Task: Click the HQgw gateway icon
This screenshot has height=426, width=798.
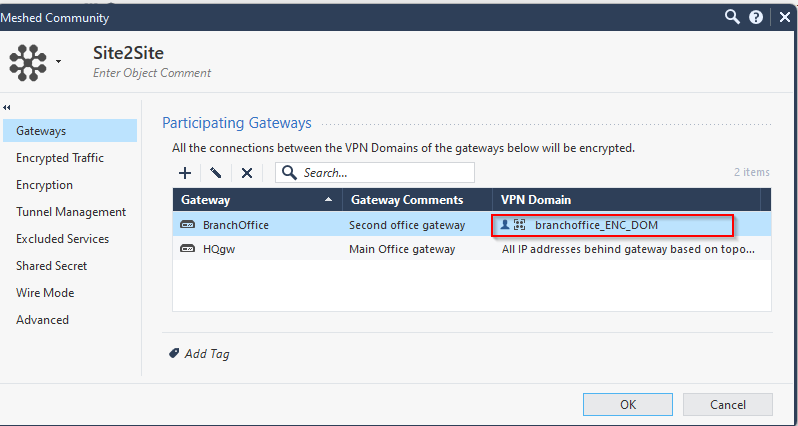Action: coord(188,249)
